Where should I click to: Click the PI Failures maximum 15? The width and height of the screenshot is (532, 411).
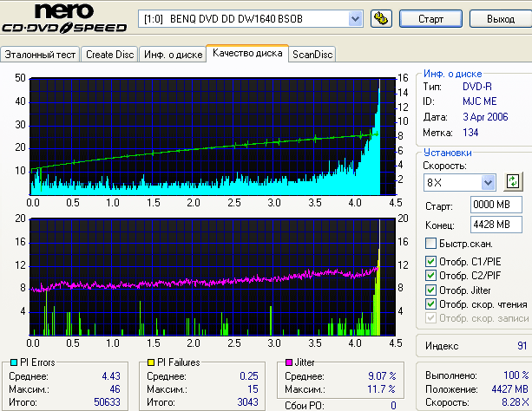point(253,389)
